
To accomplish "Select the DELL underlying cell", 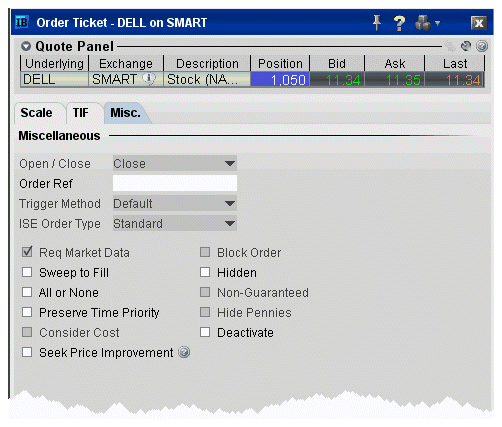I will pos(54,79).
